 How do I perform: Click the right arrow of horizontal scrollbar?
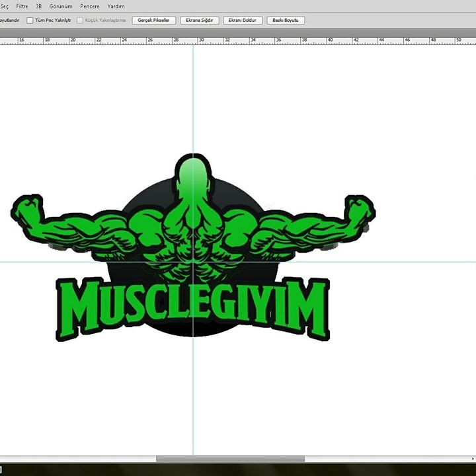point(473,458)
